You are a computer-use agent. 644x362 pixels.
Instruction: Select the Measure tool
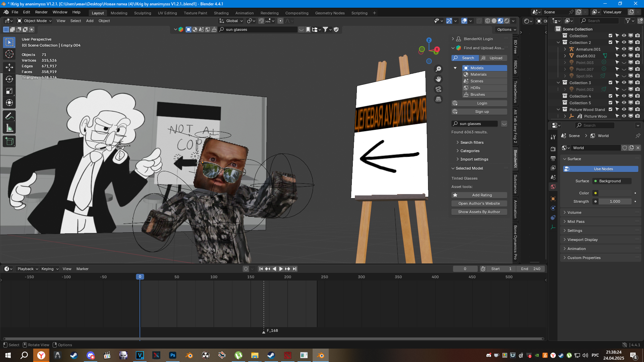[x=9, y=128]
